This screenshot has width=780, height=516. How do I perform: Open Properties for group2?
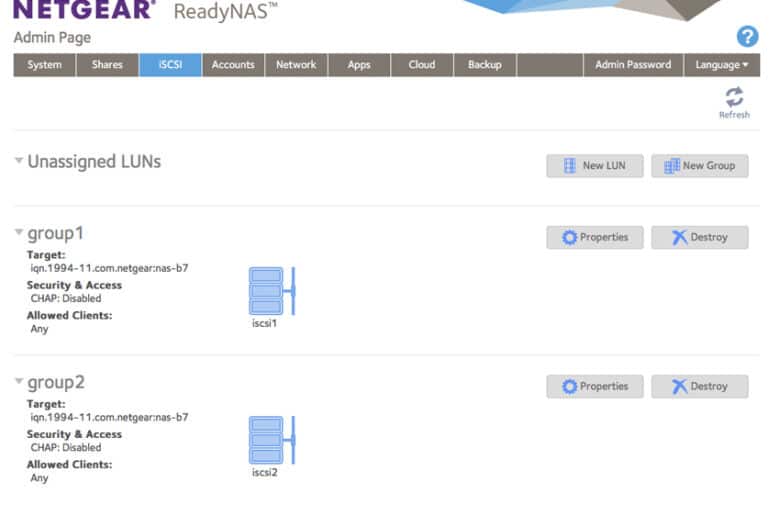tap(594, 387)
